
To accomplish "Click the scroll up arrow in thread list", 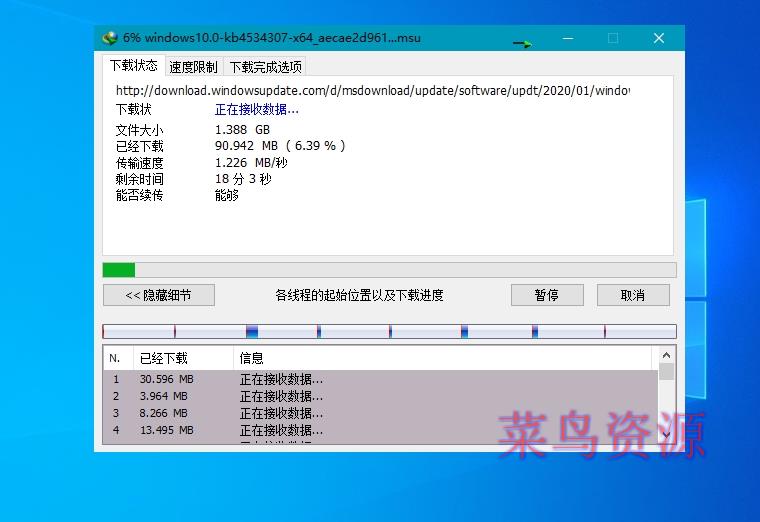I will (666, 355).
